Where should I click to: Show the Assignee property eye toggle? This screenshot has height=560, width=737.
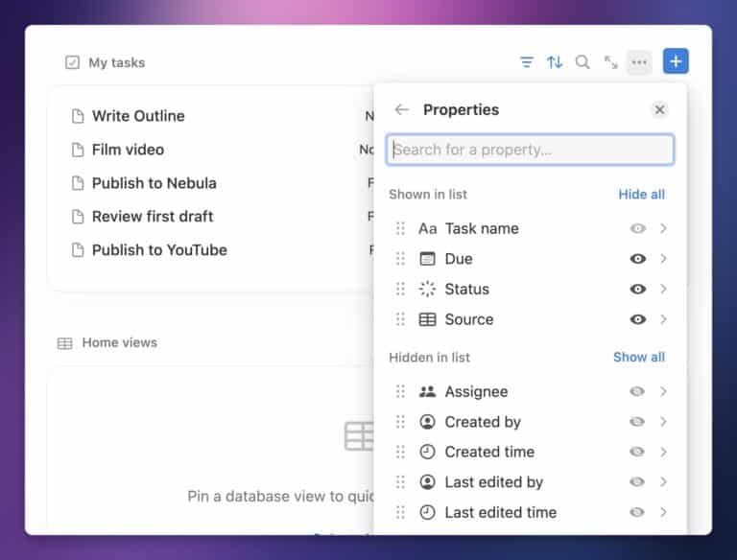(637, 391)
